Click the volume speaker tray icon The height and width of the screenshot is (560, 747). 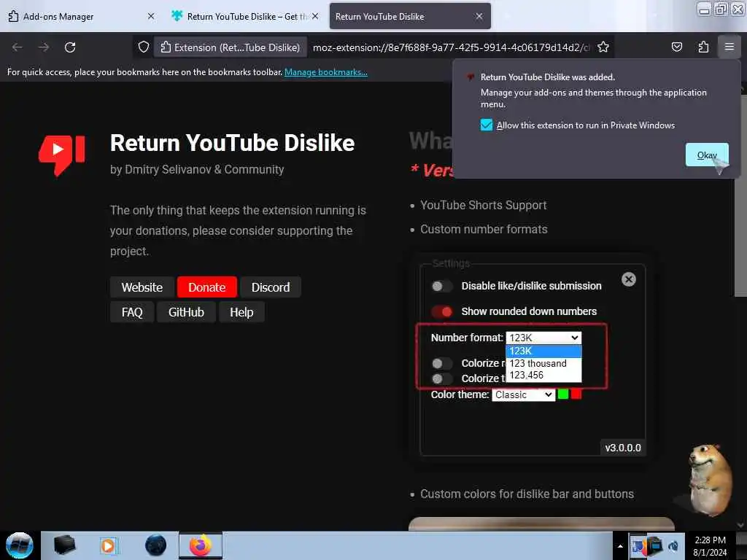[673, 545]
